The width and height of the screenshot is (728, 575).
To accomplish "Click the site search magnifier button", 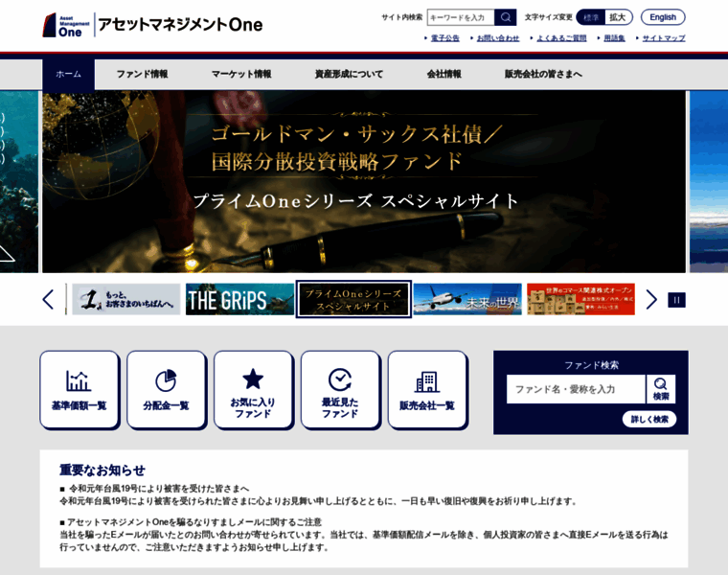I will (505, 17).
